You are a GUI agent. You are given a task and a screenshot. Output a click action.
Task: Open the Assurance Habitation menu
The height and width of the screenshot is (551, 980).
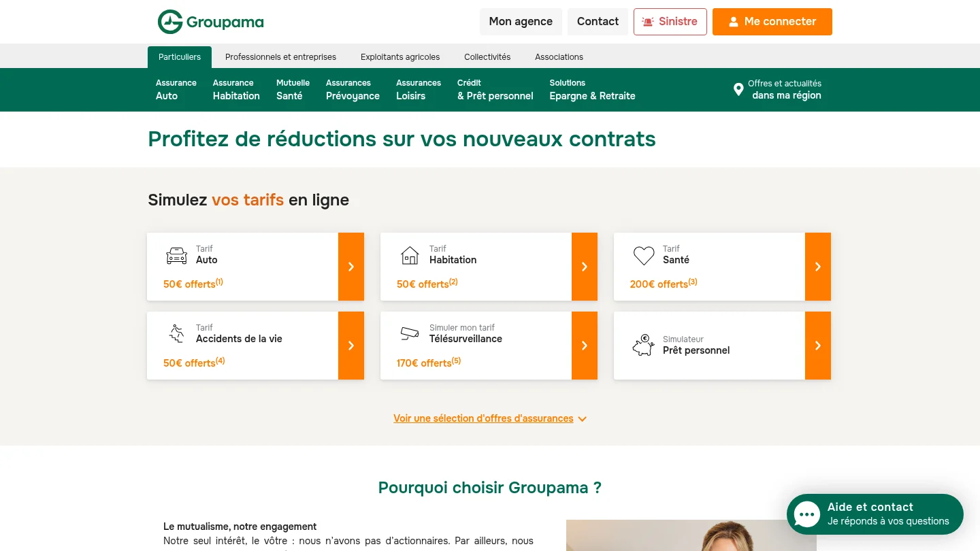point(236,90)
